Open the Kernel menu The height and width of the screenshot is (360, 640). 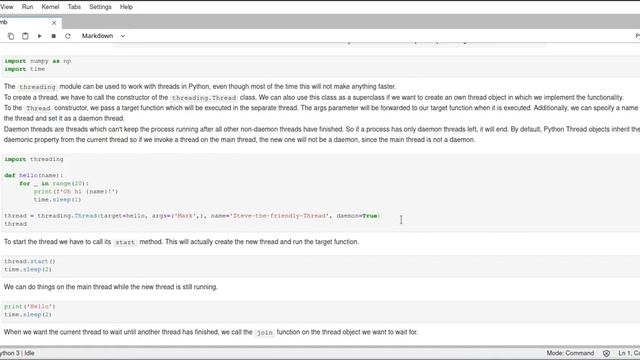click(50, 7)
